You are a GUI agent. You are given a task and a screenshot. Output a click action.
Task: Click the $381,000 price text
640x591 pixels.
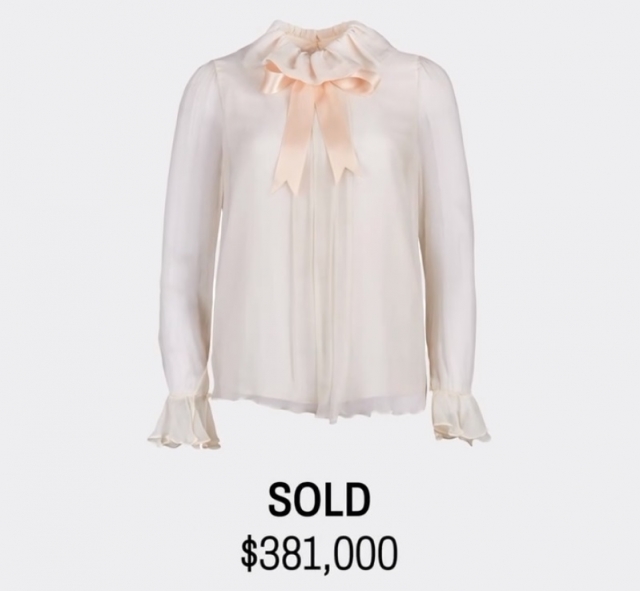(x=319, y=554)
